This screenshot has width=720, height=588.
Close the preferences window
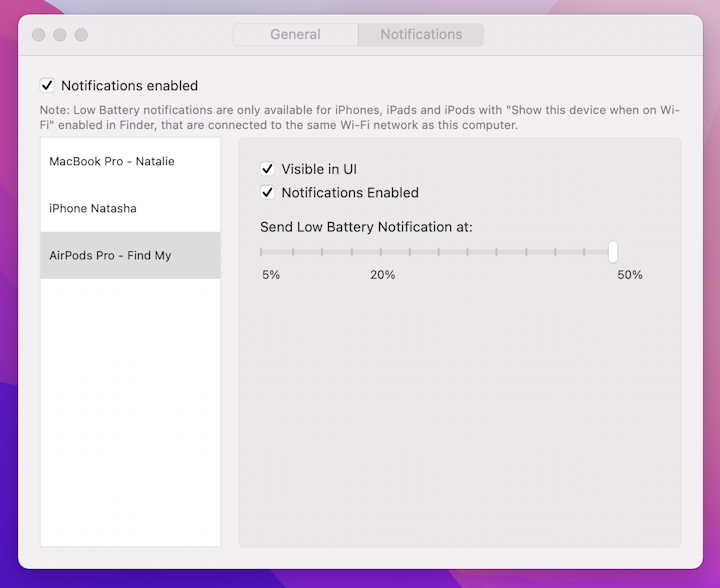pos(38,35)
